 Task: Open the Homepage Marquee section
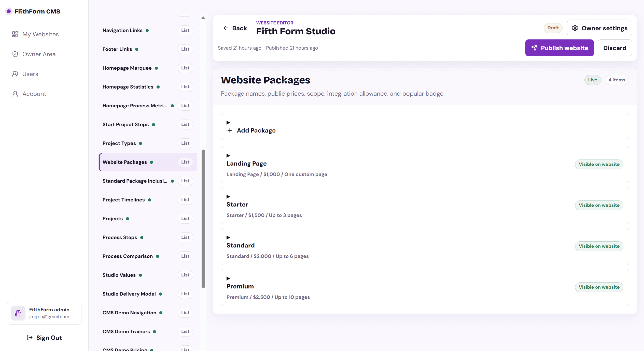[x=148, y=68]
